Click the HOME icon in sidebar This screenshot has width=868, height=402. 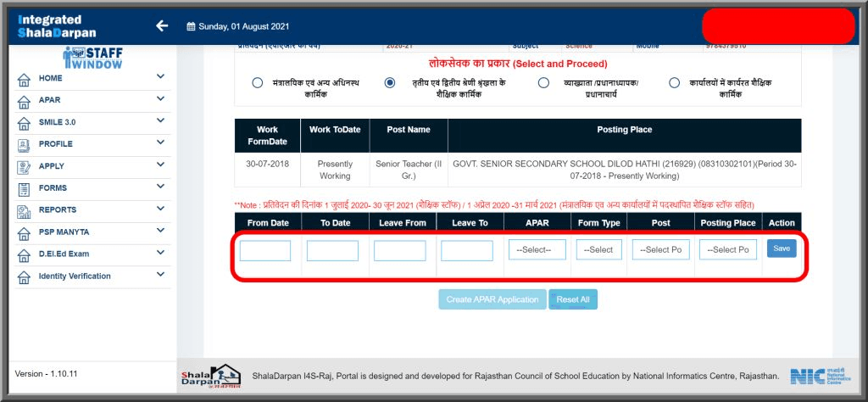click(24, 79)
